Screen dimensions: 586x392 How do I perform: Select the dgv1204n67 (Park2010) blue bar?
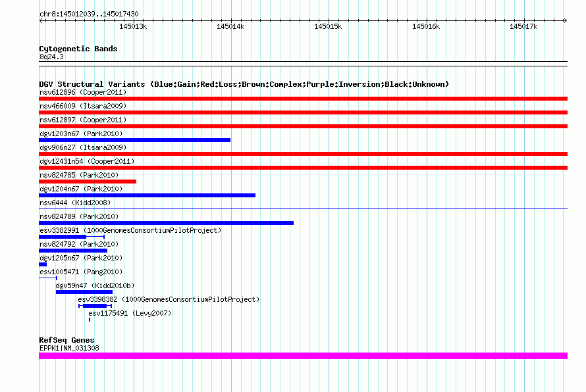[x=147, y=195]
